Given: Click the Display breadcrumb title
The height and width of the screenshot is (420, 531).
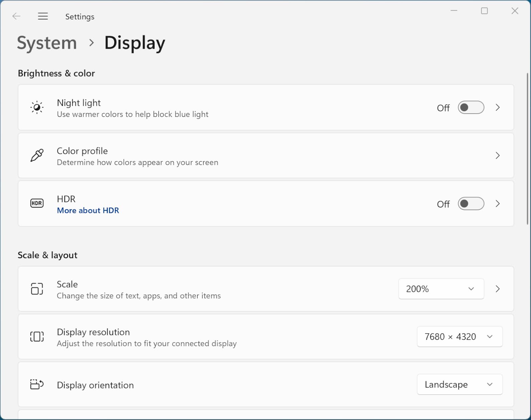Looking at the screenshot, I should 135,43.
